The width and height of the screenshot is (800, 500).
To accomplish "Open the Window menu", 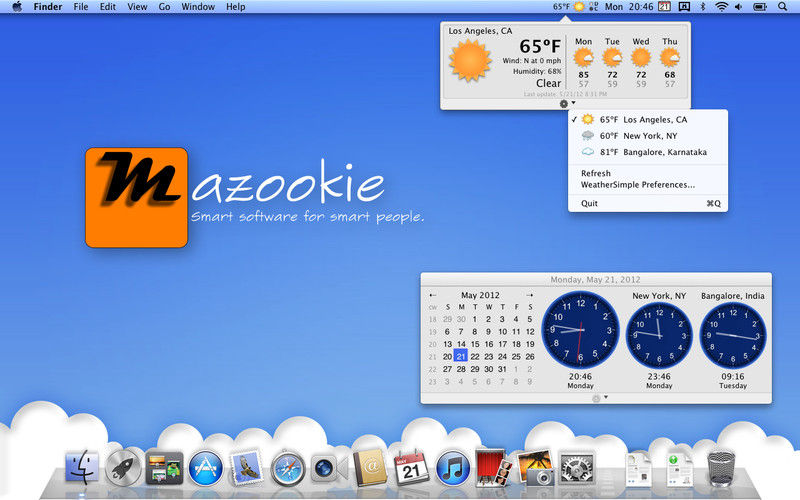I will tap(198, 7).
